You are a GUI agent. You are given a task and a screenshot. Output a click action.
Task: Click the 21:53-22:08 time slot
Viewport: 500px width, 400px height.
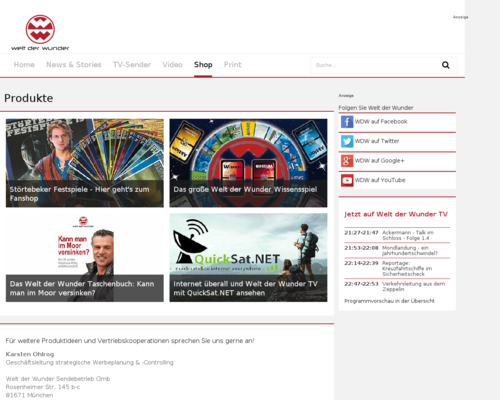point(361,248)
